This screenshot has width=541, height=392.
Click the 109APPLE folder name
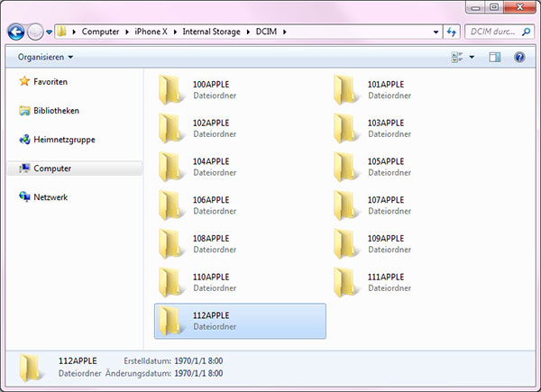coord(386,238)
